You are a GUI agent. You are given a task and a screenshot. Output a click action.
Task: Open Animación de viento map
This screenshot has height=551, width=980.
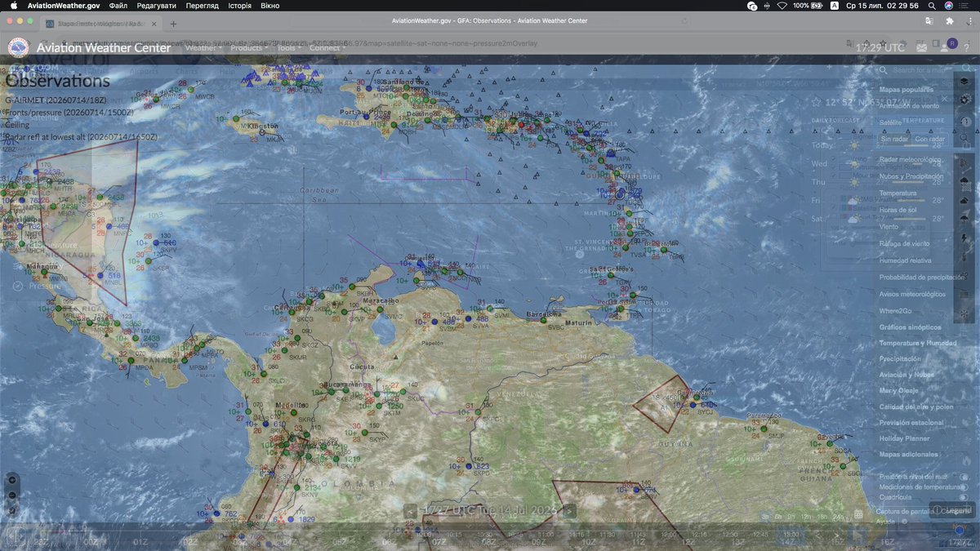click(x=909, y=106)
